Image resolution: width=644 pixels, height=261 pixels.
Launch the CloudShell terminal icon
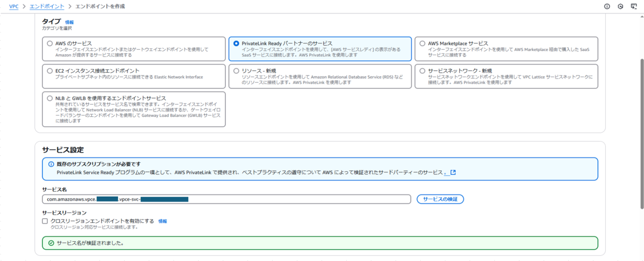[x=634, y=6]
